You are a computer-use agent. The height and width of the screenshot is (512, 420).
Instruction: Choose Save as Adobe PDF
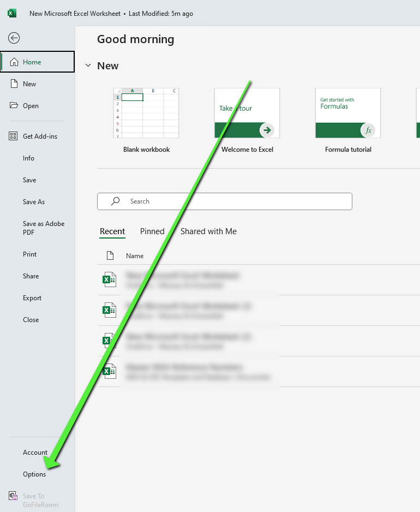point(44,228)
